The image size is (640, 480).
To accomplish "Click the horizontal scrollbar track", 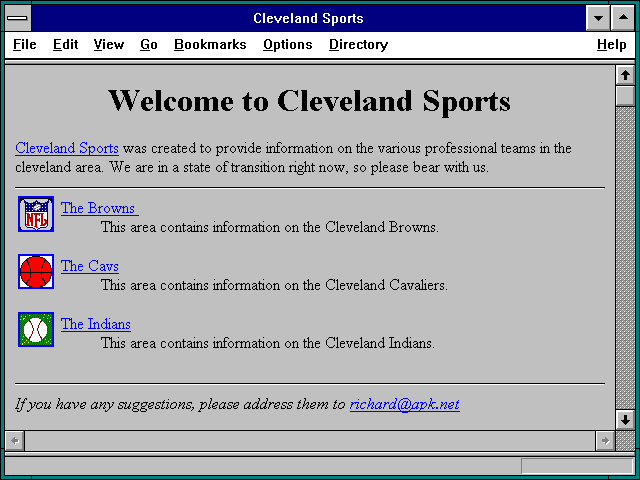I will [310, 441].
